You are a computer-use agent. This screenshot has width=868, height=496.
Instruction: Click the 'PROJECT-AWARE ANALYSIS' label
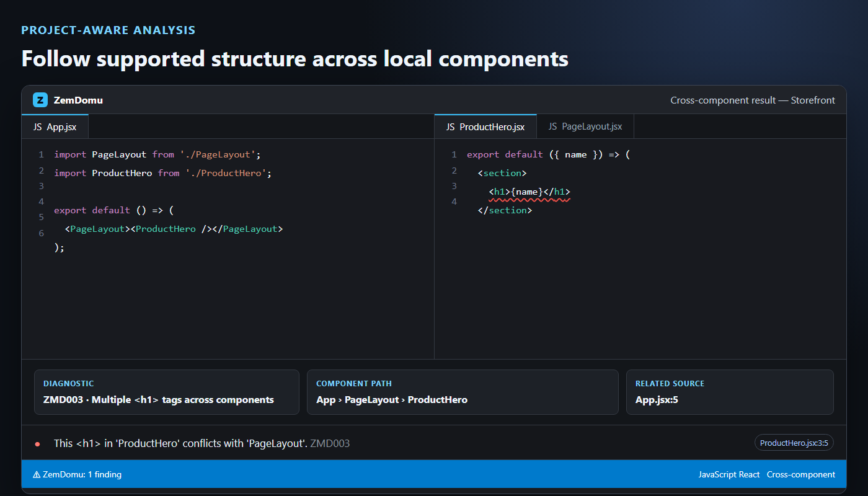pyautogui.click(x=108, y=30)
